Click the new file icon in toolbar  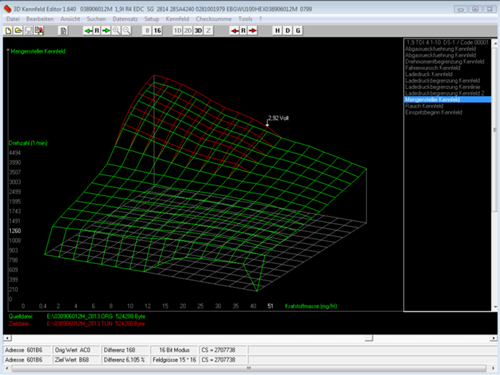8,31
